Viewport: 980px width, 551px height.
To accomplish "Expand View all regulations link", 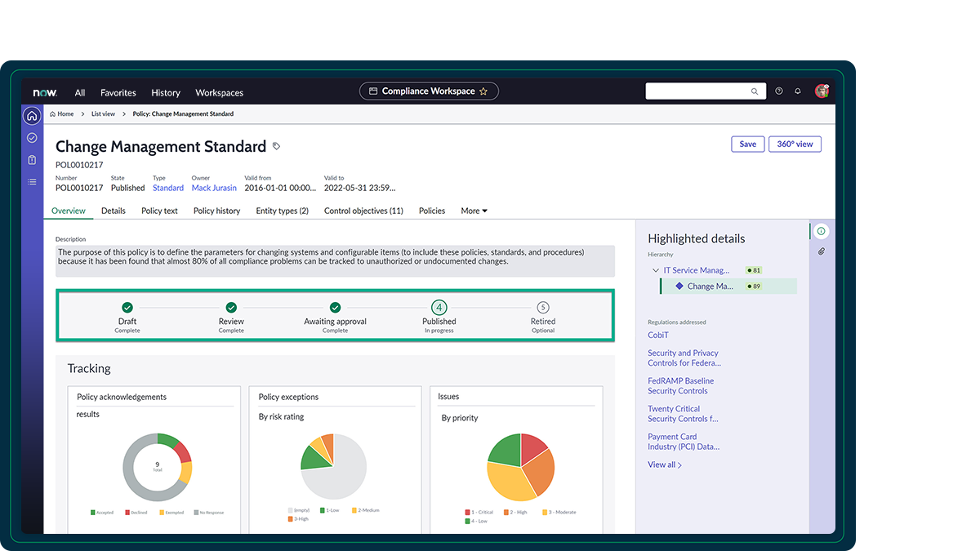I will click(665, 464).
